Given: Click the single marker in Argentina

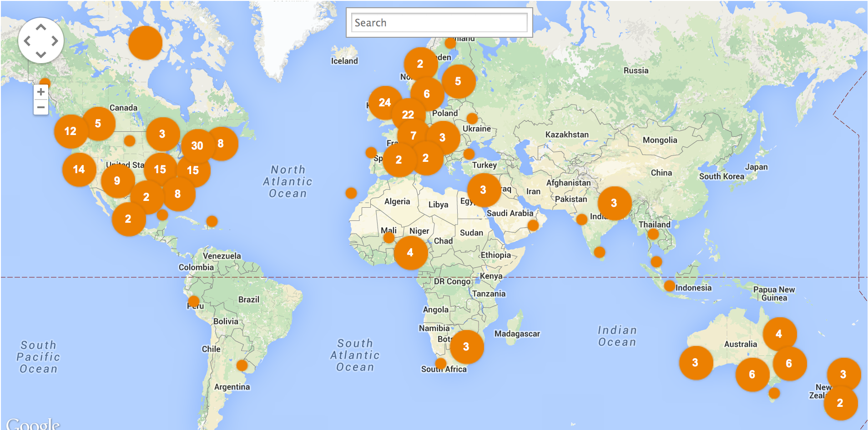Looking at the screenshot, I should (x=242, y=365).
